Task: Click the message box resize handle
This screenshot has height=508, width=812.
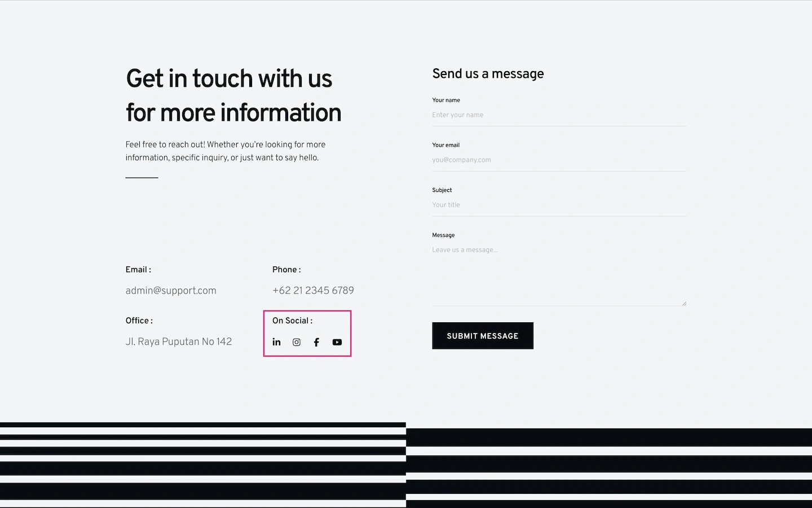Action: (x=684, y=303)
